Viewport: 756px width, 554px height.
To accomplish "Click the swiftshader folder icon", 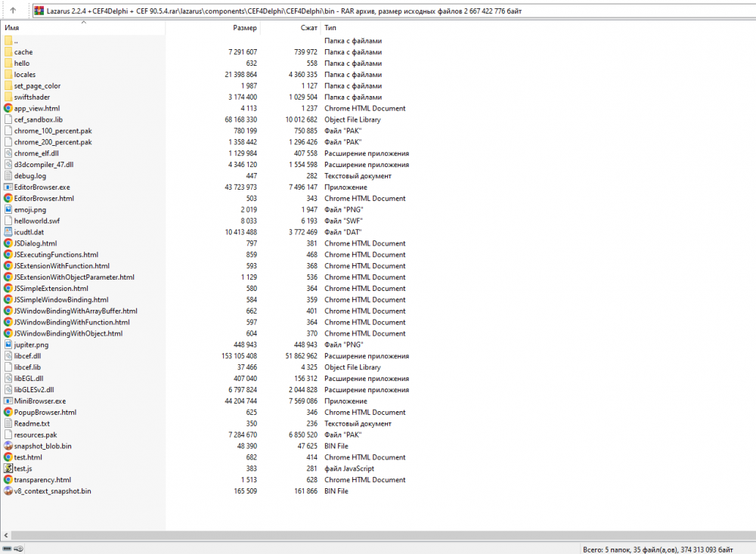I will (x=8, y=97).
